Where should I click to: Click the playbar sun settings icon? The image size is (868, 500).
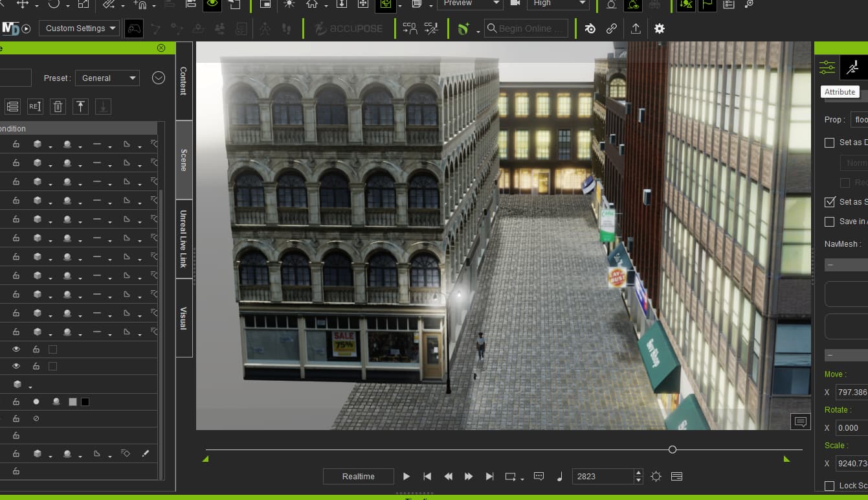[656, 476]
